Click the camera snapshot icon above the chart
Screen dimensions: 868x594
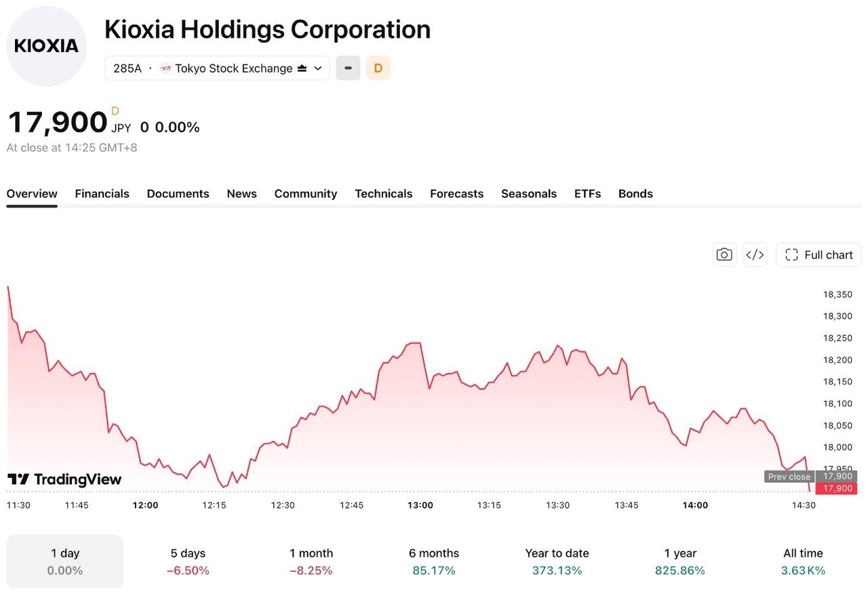pyautogui.click(x=724, y=255)
